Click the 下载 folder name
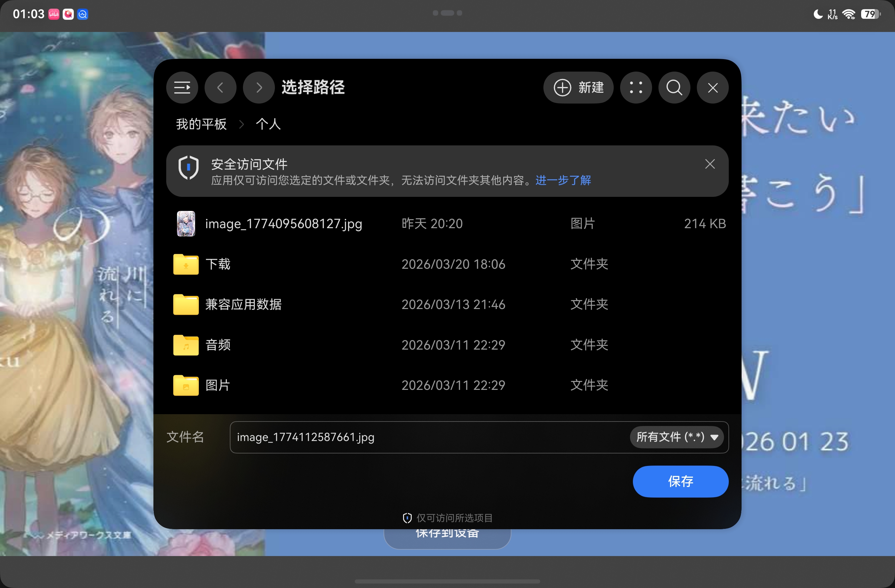This screenshot has height=588, width=895. tap(218, 264)
